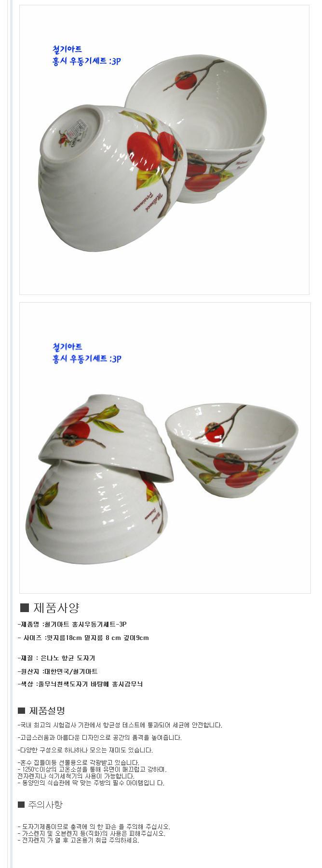Click the antibacterial test description sentence
This screenshot has width=322, height=868.
[x=120, y=725]
